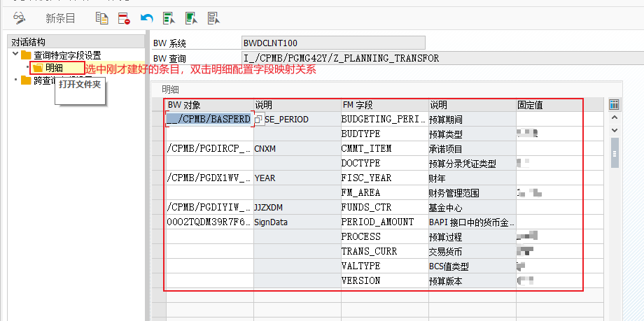Click the blue Undo arrow icon

coord(146,18)
